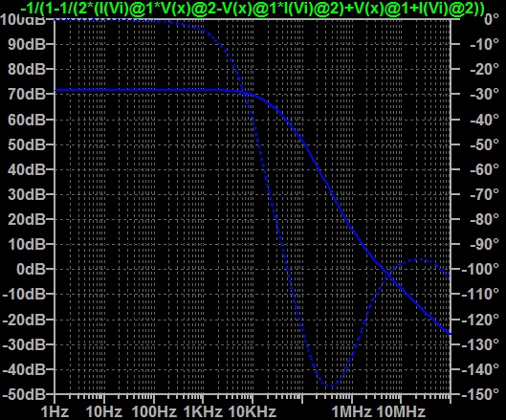506x420 pixels.
Task: Click the -100° phase axis label
Action: coord(481,269)
